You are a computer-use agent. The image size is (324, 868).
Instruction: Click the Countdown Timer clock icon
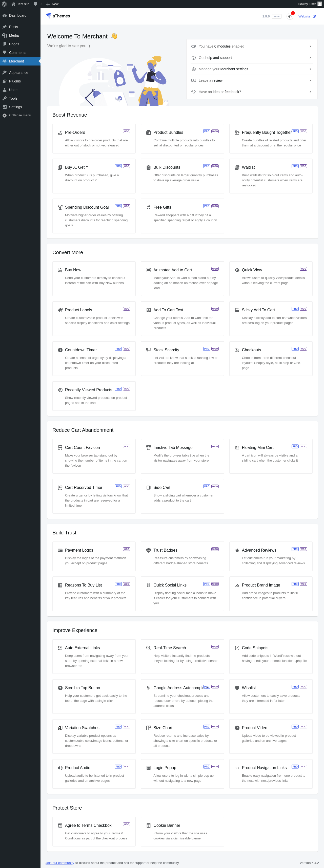(60, 350)
